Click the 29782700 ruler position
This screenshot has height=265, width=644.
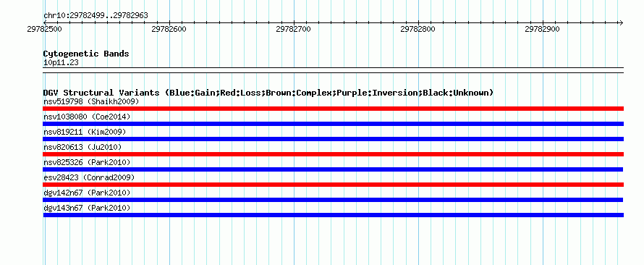[x=293, y=29]
